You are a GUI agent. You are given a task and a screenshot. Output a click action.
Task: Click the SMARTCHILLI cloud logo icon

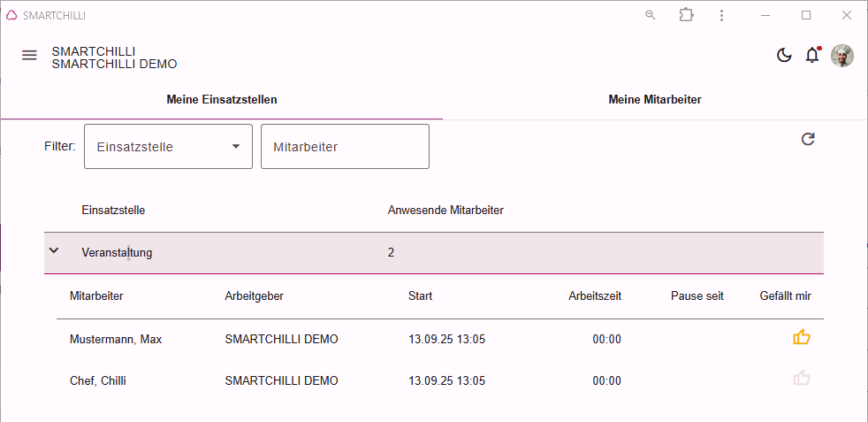point(11,16)
